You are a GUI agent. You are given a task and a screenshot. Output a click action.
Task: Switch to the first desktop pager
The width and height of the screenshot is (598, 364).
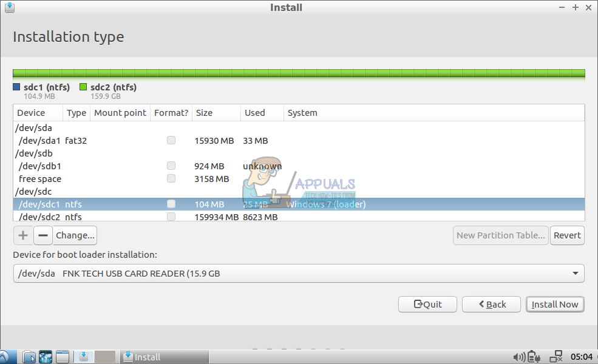(x=84, y=357)
